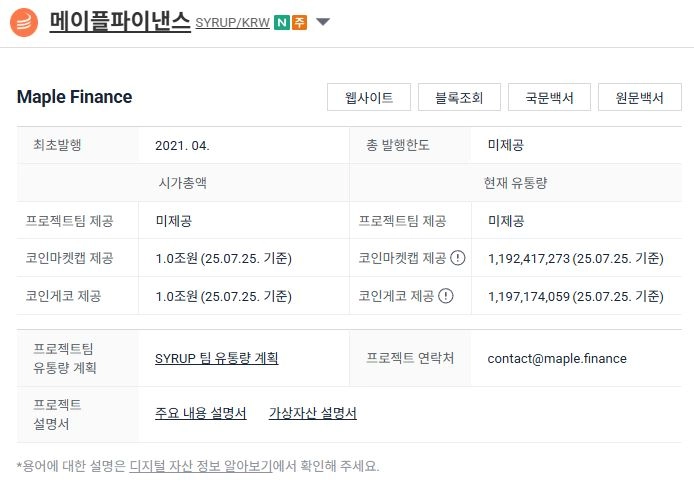Click the 메이플파이낸스 title link
Screen dimensions: 694x485
point(120,22)
